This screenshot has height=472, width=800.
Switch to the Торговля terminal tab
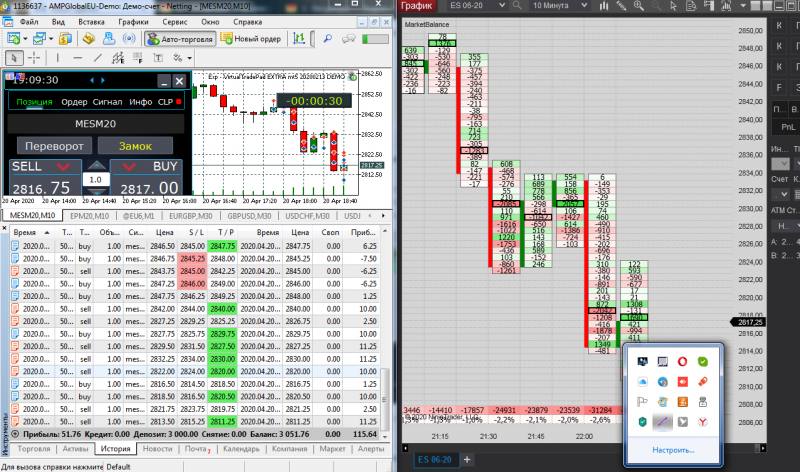pyautogui.click(x=34, y=449)
